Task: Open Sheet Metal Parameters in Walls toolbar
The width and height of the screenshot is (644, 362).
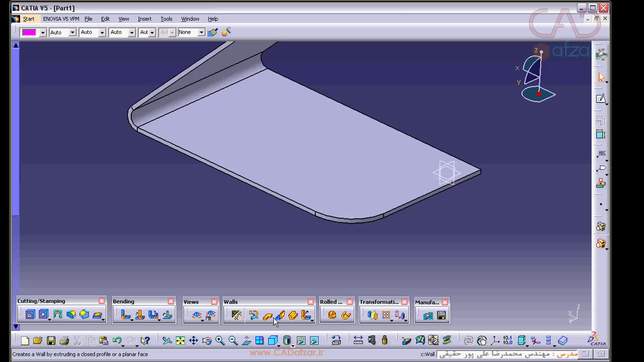Action: (x=236, y=315)
